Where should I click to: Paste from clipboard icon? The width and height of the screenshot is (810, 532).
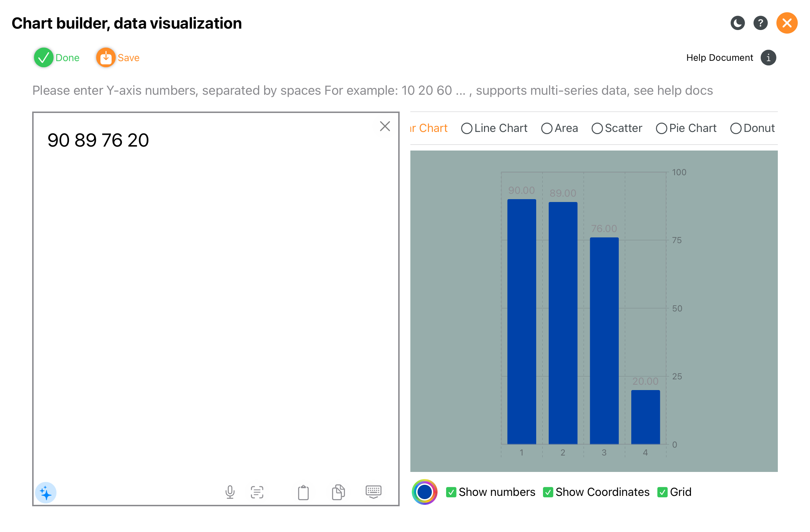(x=303, y=492)
